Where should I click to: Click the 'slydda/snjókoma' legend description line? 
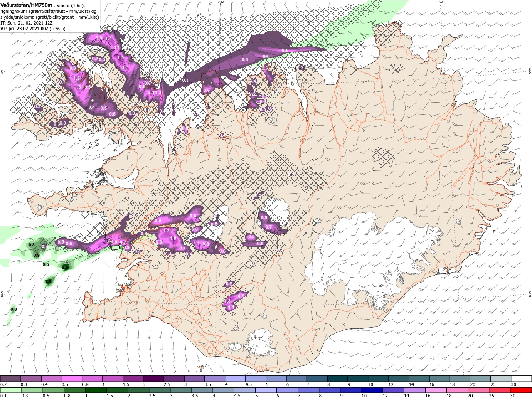50,17
